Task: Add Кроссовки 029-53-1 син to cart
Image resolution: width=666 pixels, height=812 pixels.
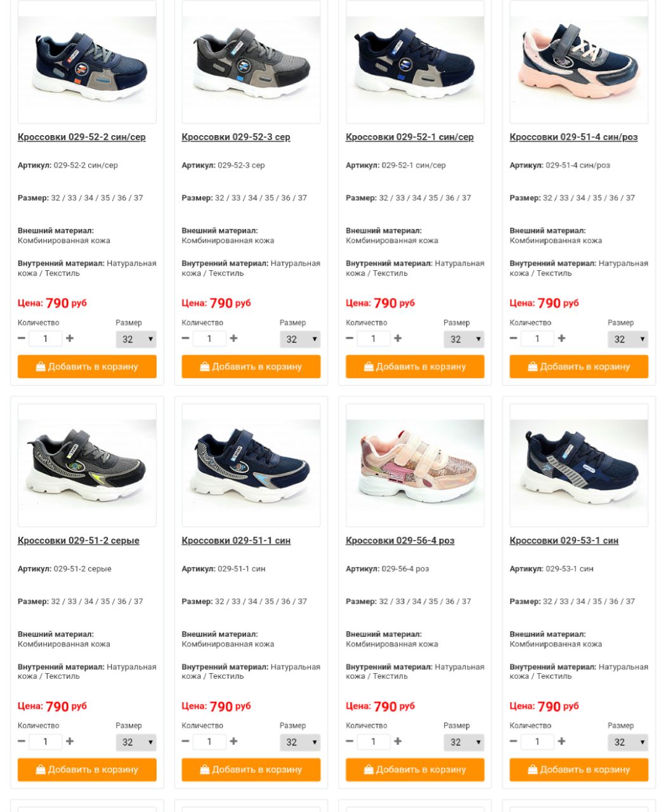Action: [x=579, y=769]
